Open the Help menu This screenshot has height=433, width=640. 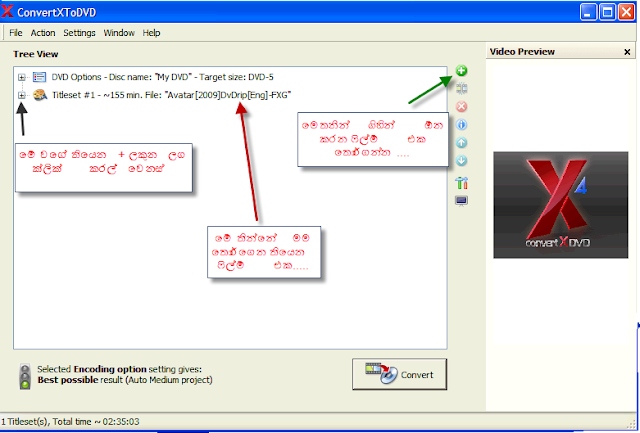click(151, 33)
